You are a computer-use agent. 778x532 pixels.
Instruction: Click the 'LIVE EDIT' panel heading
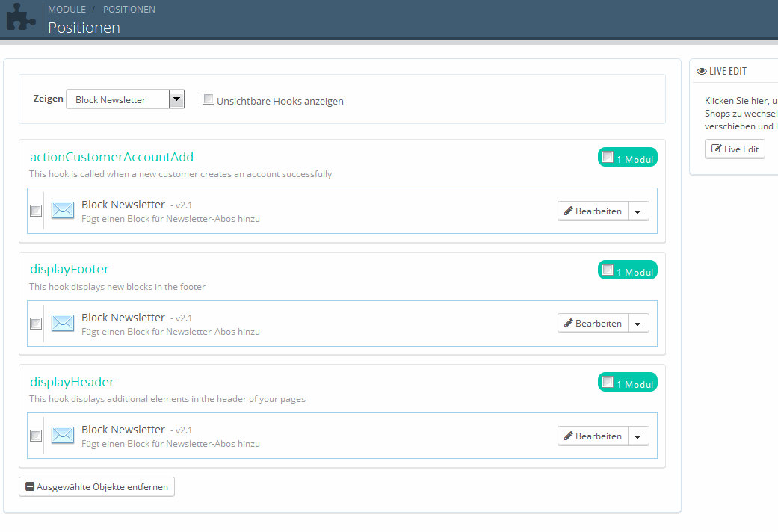(x=727, y=72)
